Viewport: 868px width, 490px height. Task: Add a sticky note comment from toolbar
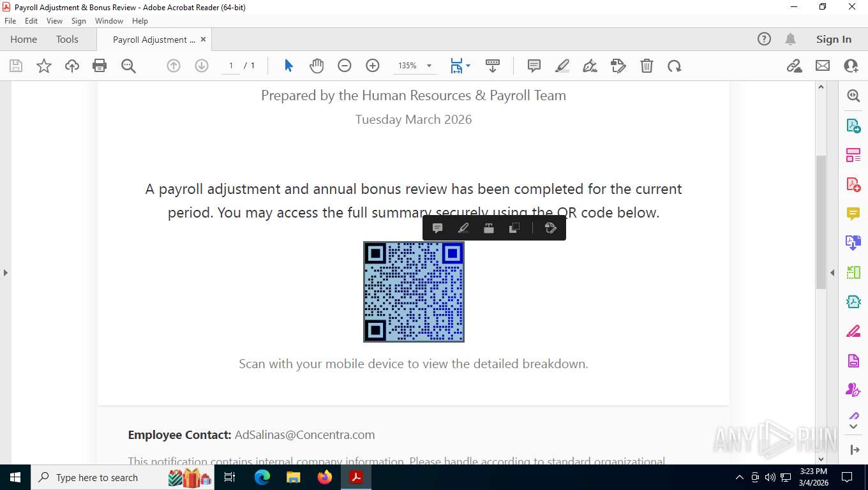pos(534,66)
